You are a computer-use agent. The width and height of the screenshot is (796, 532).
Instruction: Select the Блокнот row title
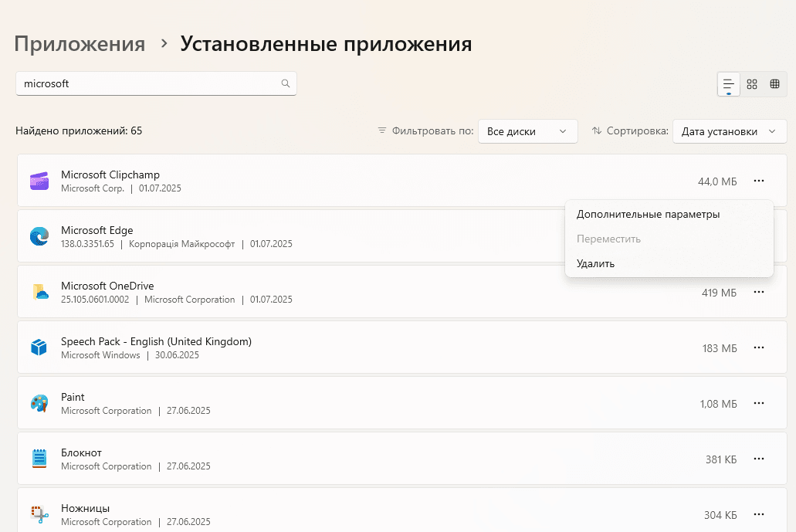pos(81,452)
